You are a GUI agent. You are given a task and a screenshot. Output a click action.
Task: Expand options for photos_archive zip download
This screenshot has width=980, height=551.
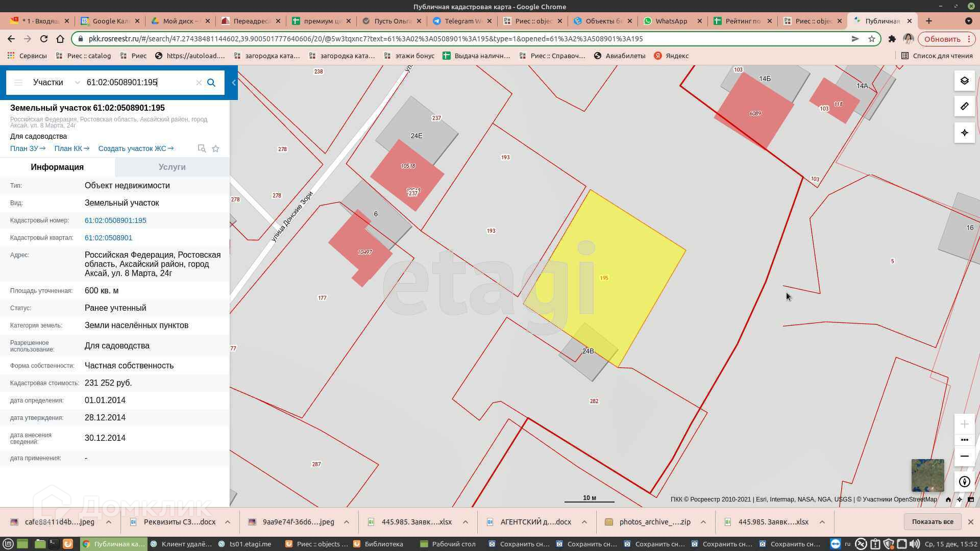tap(703, 522)
